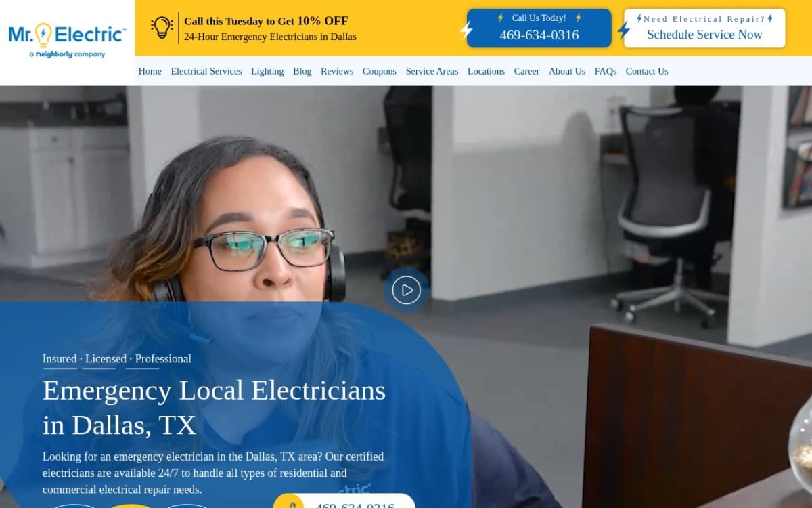Open the Career page
Viewport: 812px width, 508px height.
pyautogui.click(x=526, y=71)
